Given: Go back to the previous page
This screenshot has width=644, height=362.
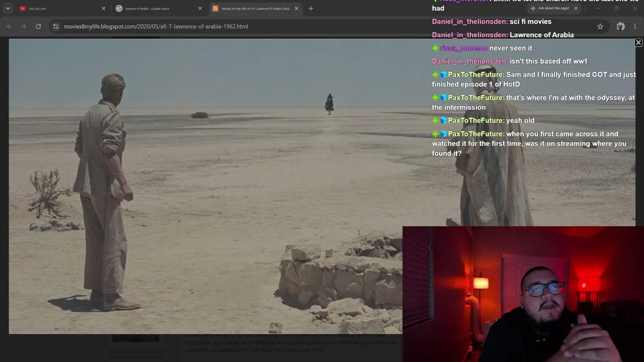Looking at the screenshot, I should [10, 26].
